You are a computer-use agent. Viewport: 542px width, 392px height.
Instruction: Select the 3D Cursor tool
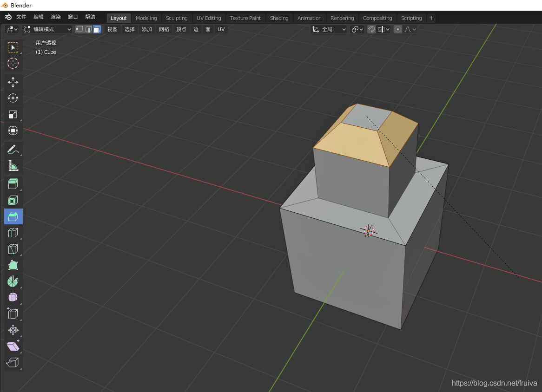pyautogui.click(x=13, y=63)
